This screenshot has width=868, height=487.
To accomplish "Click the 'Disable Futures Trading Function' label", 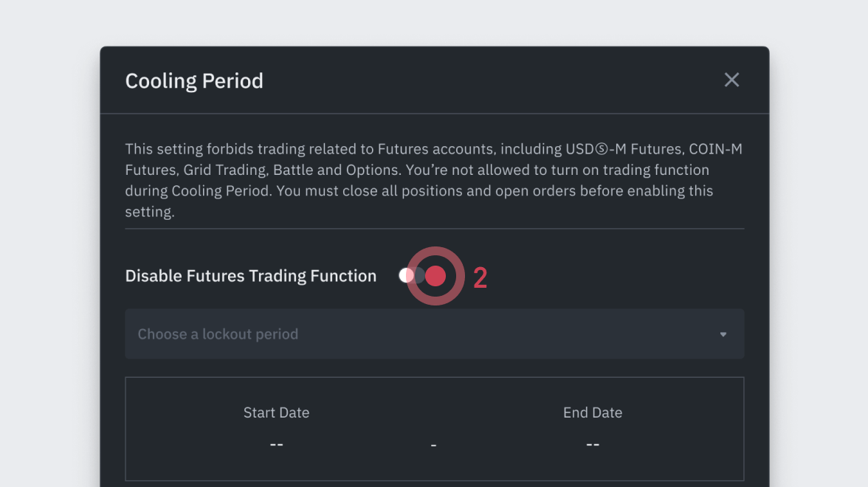I will 250,276.
